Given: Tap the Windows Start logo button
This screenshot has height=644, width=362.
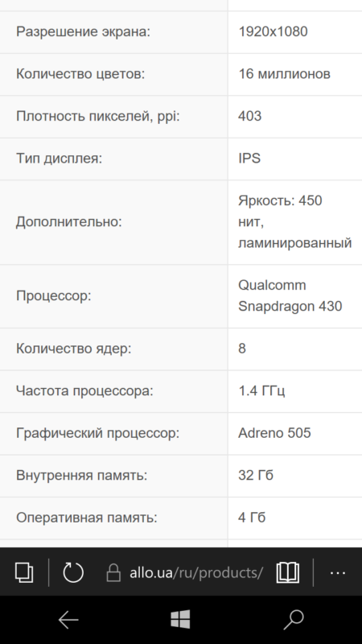Looking at the screenshot, I should 180,619.
